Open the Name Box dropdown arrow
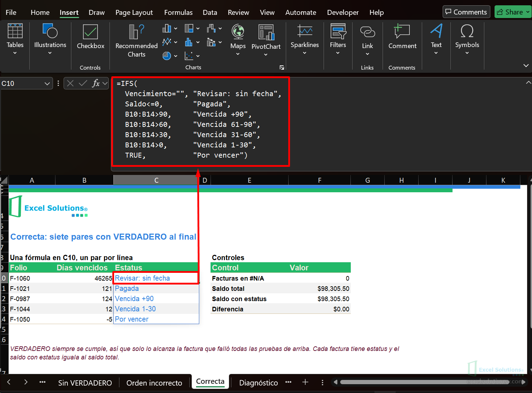 pyautogui.click(x=47, y=83)
